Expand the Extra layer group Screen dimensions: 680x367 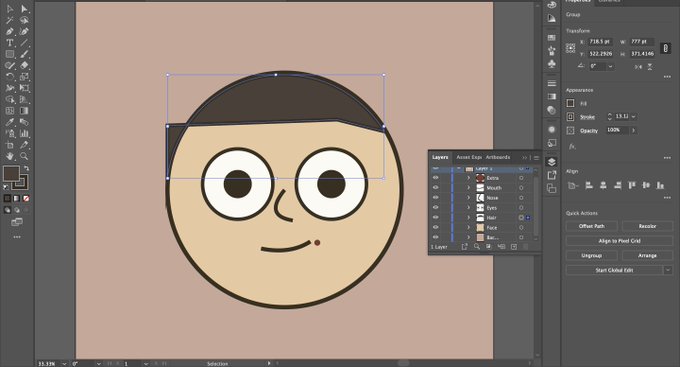pos(468,178)
